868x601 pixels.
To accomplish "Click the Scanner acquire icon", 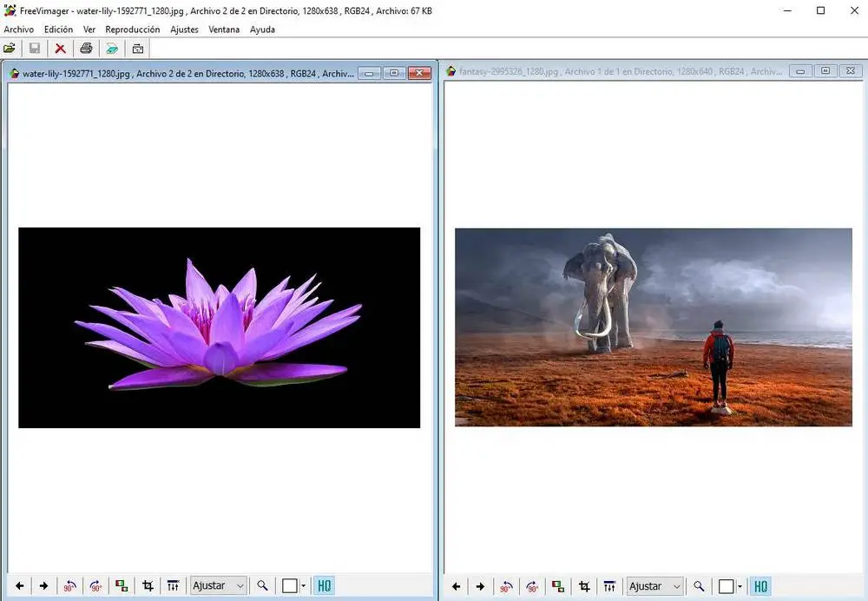I will tap(112, 49).
